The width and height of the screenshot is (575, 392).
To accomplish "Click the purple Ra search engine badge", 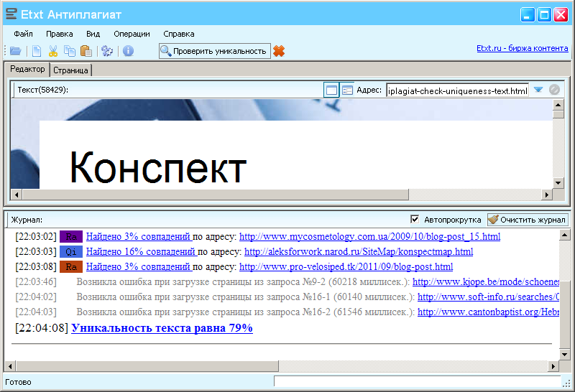I will (71, 237).
